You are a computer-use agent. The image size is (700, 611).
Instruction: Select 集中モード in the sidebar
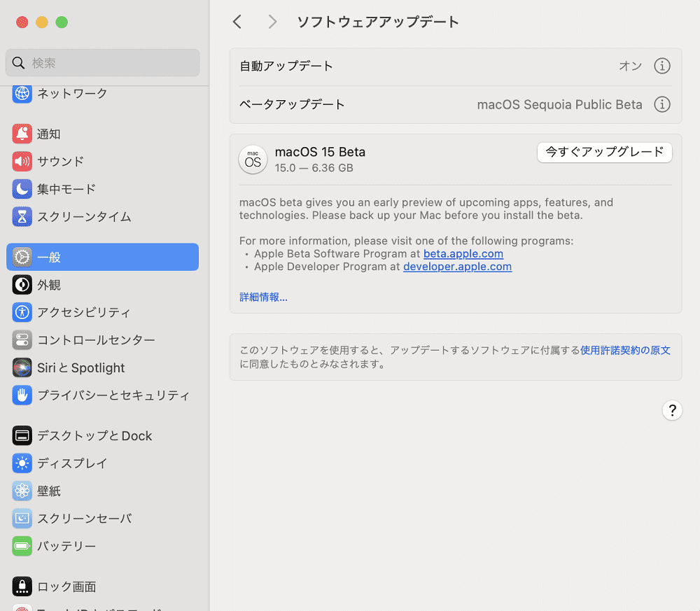click(103, 189)
